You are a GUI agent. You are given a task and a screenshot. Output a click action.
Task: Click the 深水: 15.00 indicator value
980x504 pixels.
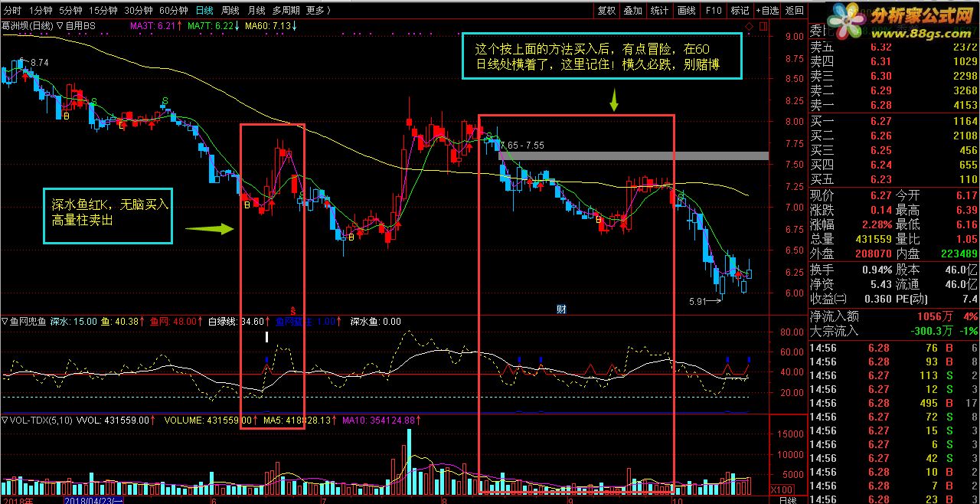pyautogui.click(x=73, y=322)
